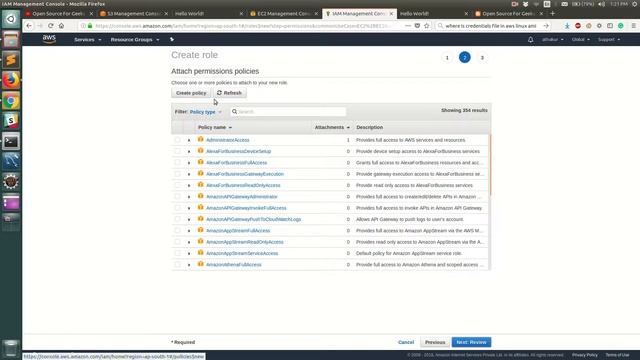Image resolution: width=640 pixels, height=360 pixels.
Task: Open the Filter Policy type dropdown
Action: coord(205,112)
